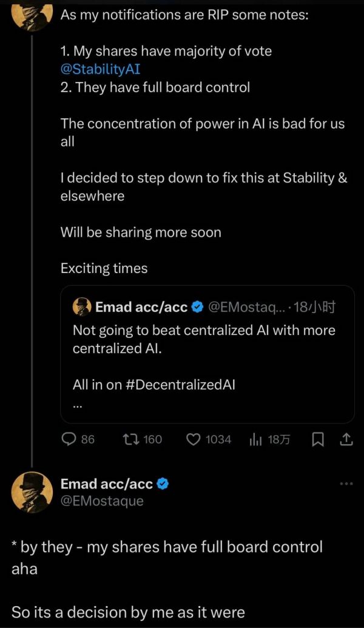
Task: Click the Emad acc/acc name in quoted tweet
Action: (141, 308)
